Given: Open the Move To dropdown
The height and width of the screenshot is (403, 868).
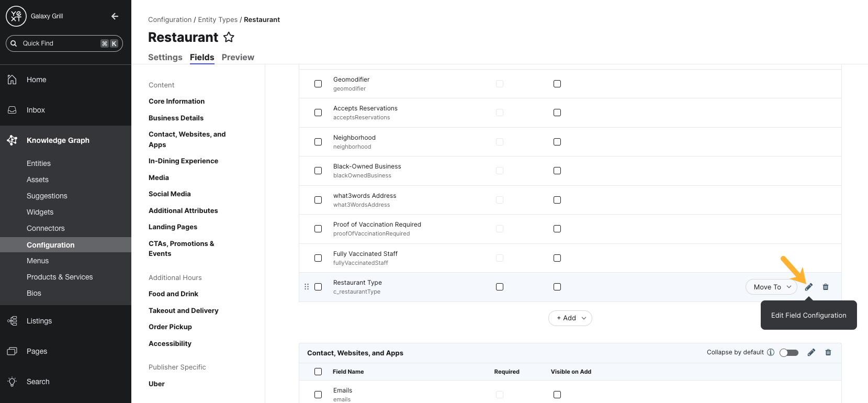Looking at the screenshot, I should pos(772,287).
